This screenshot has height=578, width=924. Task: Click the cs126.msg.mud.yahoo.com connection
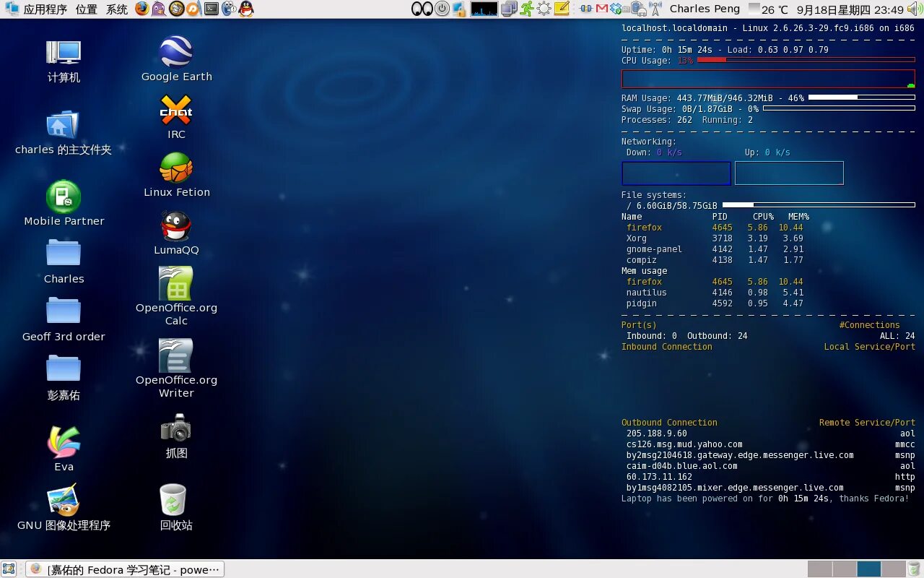coord(684,444)
